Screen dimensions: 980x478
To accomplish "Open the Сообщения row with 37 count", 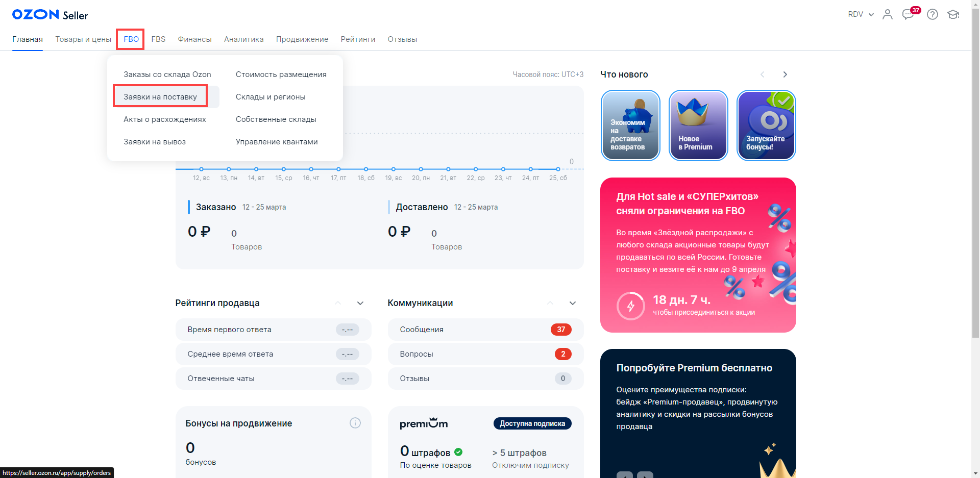I will (486, 330).
